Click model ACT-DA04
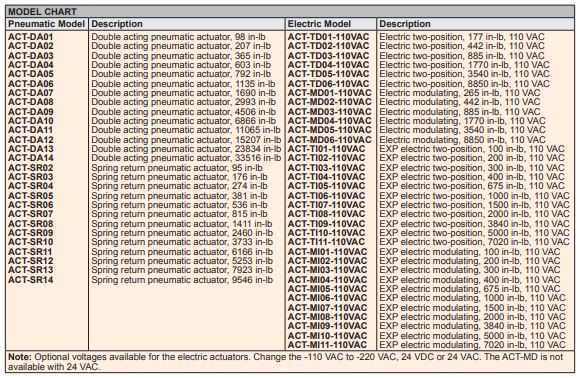This screenshot has width=581, height=378. [31, 65]
